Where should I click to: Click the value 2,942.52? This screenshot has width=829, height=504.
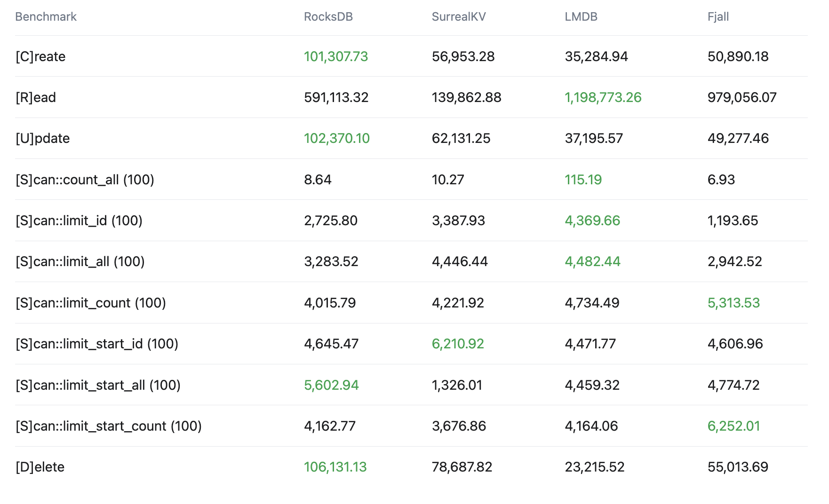pyautogui.click(x=735, y=261)
